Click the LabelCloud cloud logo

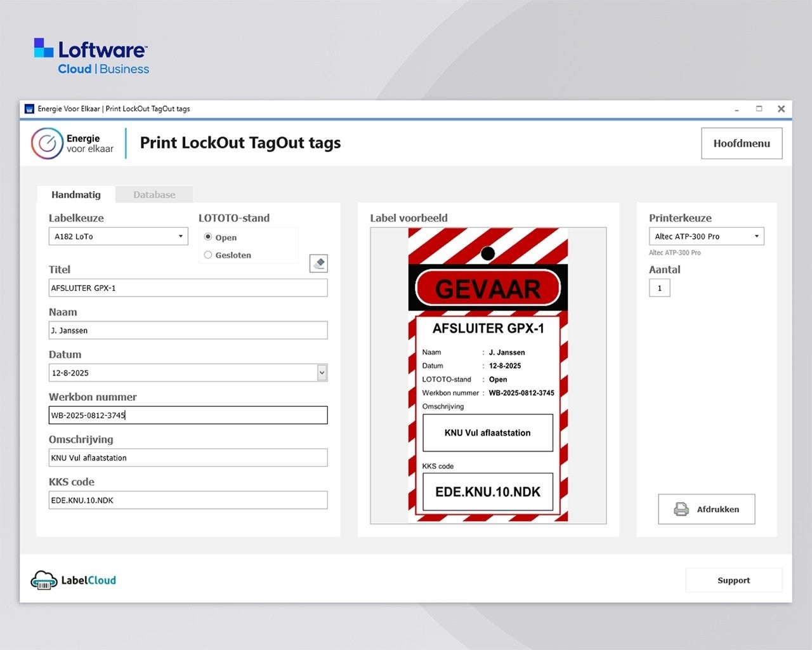coord(44,580)
